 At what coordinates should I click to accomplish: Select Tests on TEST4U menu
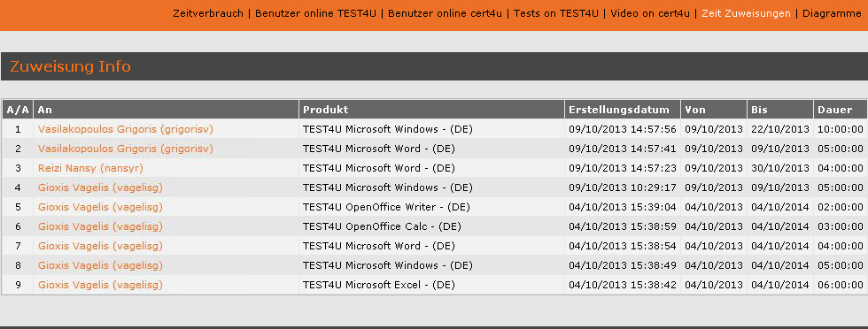(556, 13)
